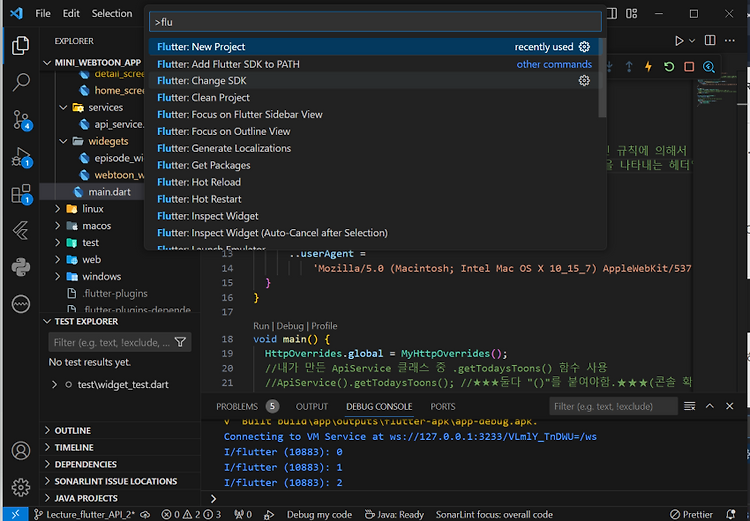Click Debug my code in status bar

pos(319,514)
